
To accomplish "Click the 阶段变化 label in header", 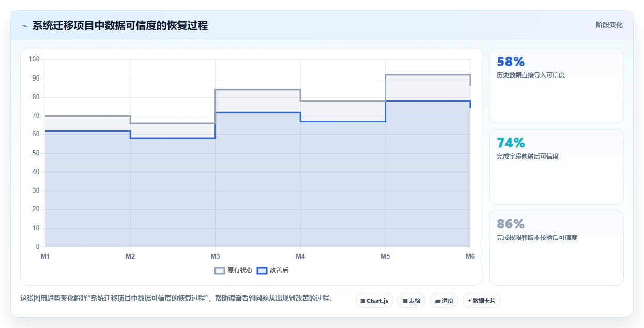I will pos(609,25).
